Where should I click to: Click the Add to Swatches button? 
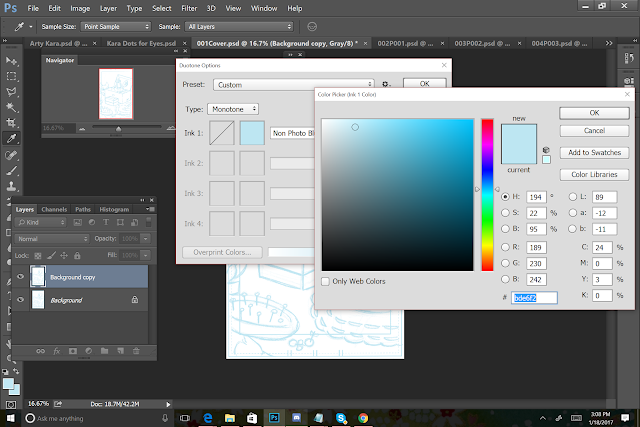coord(594,152)
